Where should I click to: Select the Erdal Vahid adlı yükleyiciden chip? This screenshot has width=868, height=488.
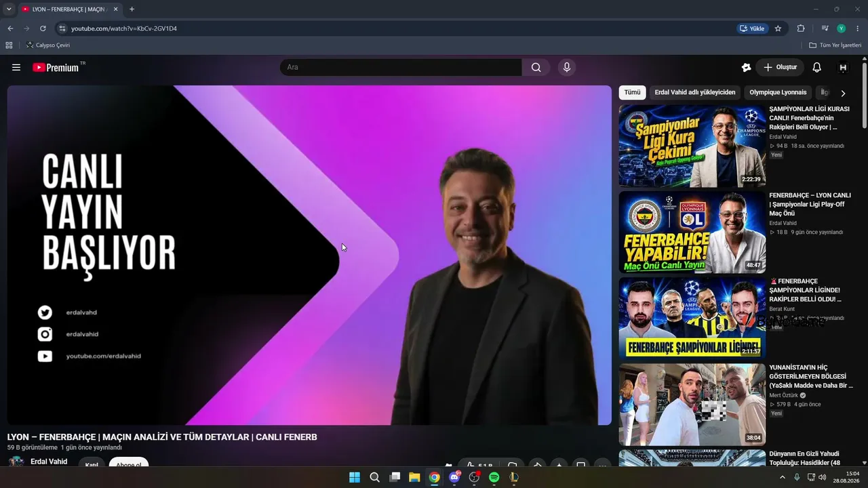point(695,92)
